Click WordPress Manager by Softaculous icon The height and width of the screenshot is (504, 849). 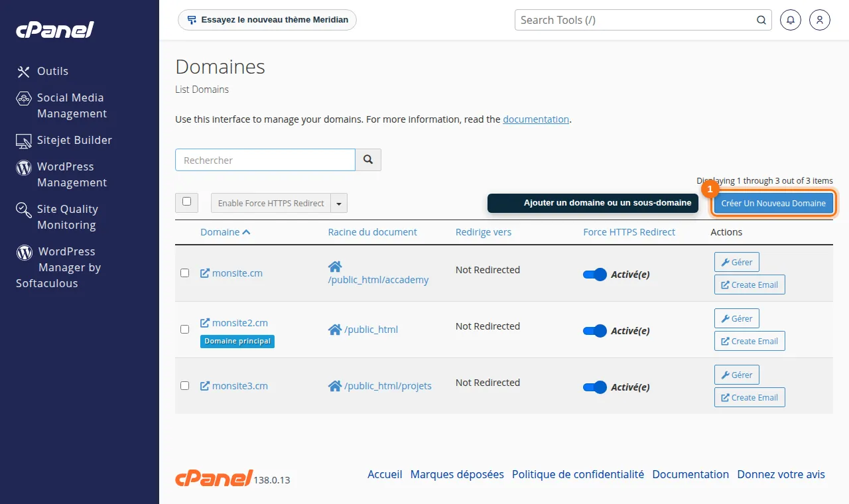coord(25,252)
